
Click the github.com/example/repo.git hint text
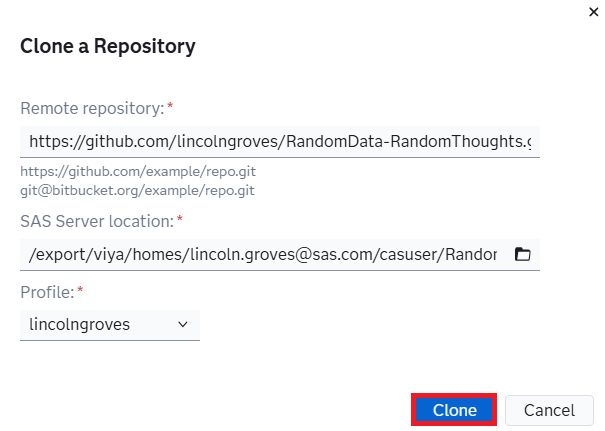138,171
